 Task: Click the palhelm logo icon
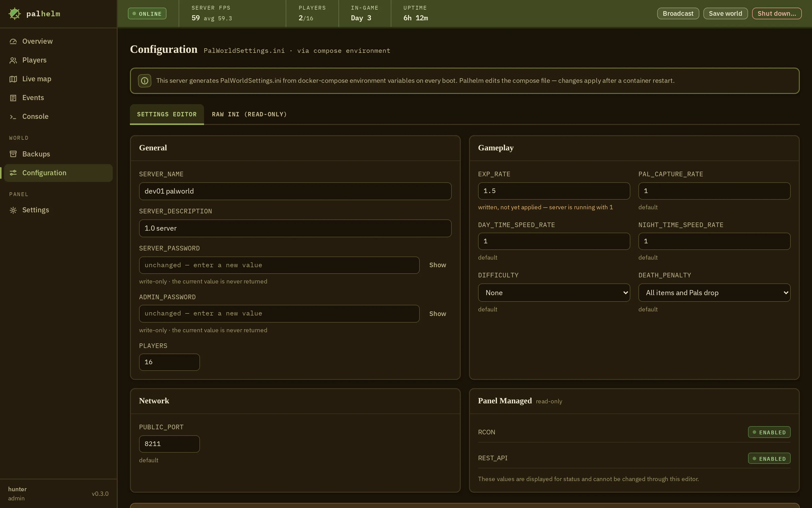coord(14,14)
